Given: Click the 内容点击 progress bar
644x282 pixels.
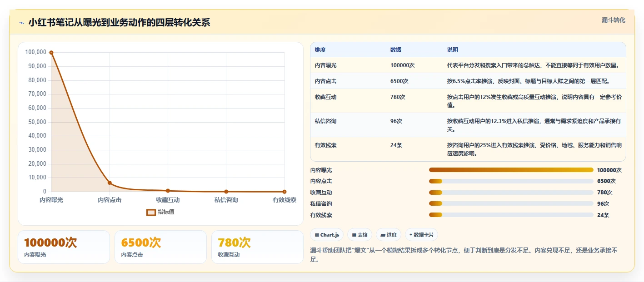Looking at the screenshot, I should click(511, 181).
